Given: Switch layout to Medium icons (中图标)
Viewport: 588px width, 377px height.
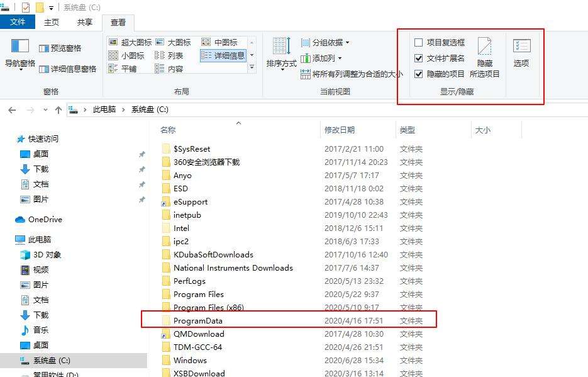Looking at the screenshot, I should point(219,42).
